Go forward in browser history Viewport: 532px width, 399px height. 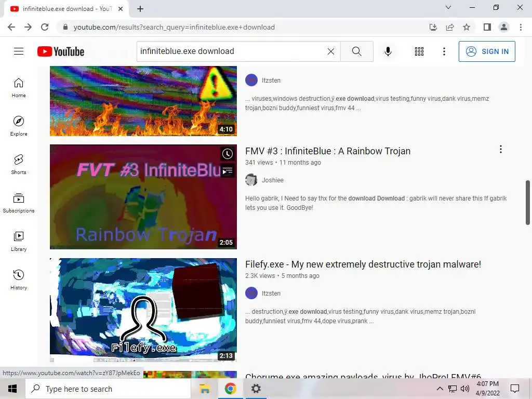[28, 27]
